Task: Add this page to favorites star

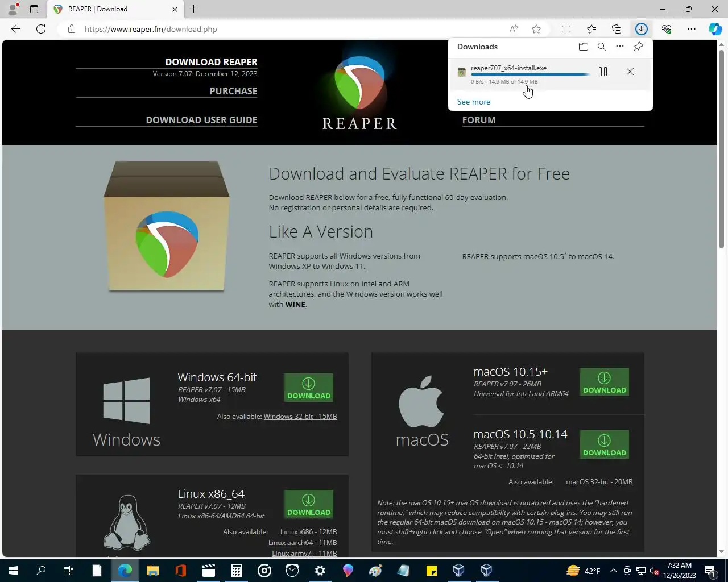Action: coord(536,29)
